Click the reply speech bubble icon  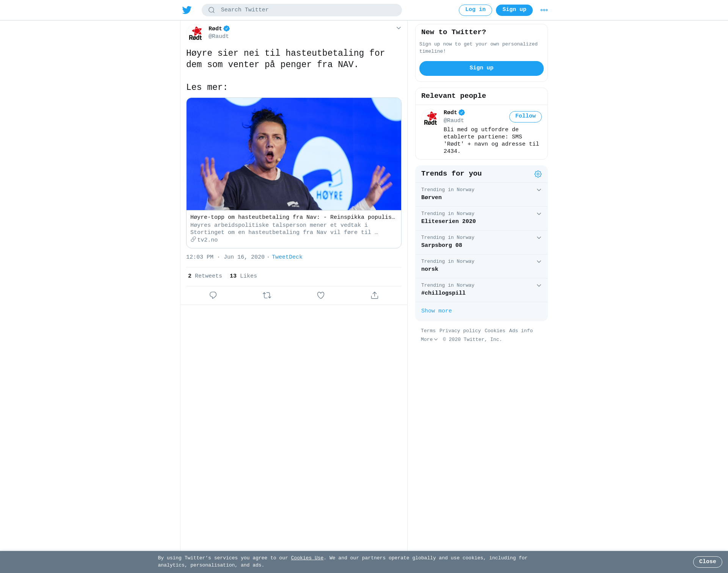coord(213,295)
